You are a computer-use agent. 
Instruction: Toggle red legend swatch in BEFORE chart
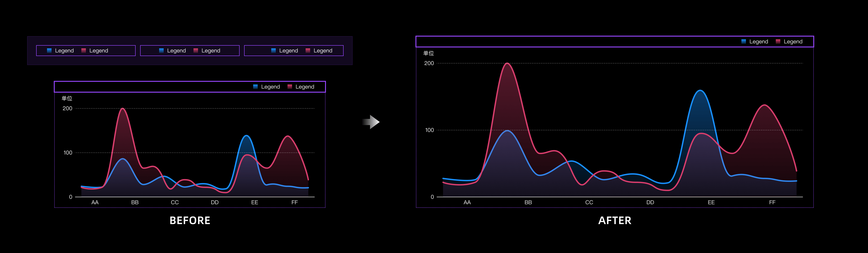[290, 87]
